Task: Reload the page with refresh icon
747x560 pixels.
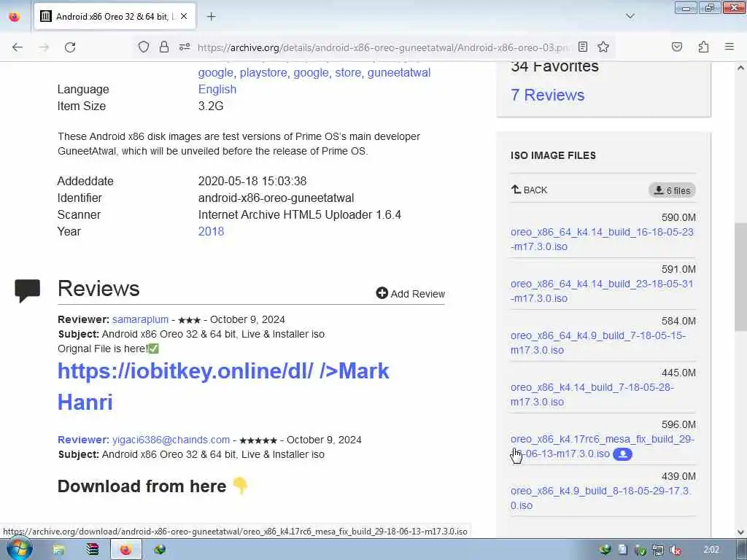Action: tap(70, 47)
